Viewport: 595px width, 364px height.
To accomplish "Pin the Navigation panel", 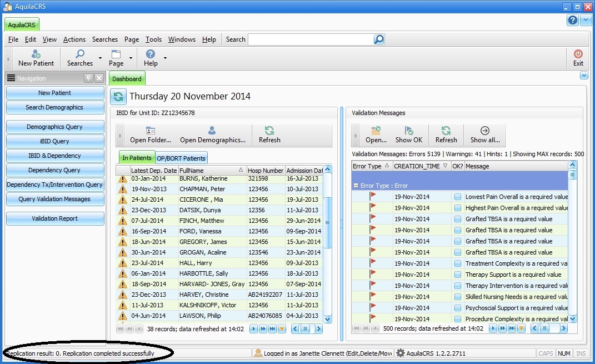I will [x=88, y=78].
